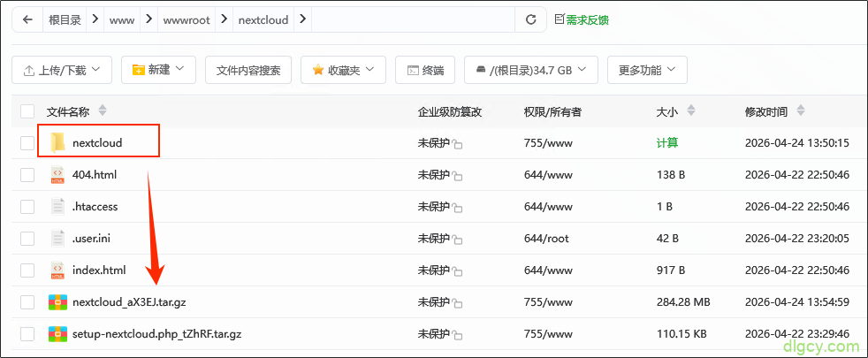Check the setup-nextcloud.php_tZhRF.tar.gz checkbox
This screenshot has width=868, height=358.
27,334
